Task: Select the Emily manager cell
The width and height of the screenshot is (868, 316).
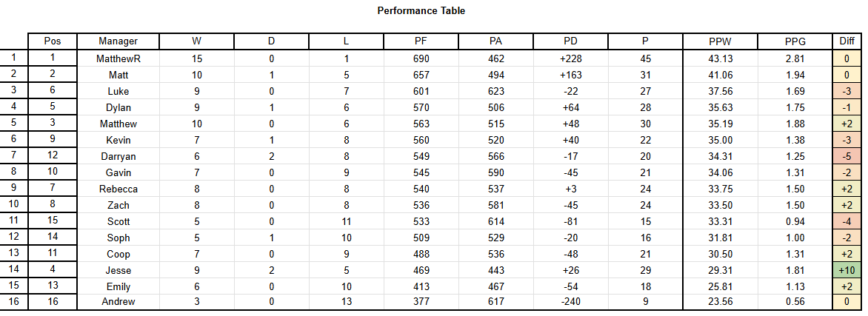Action: [118, 286]
